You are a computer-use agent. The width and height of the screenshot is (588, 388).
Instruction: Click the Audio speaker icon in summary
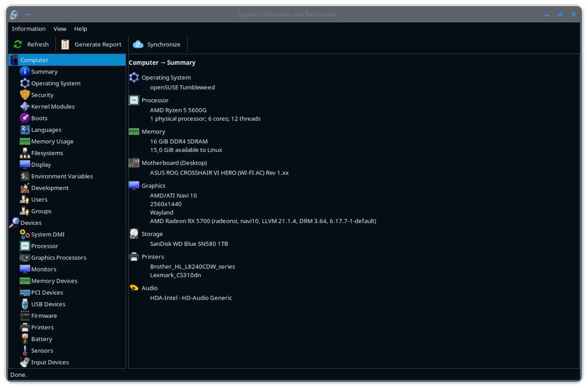coord(134,288)
